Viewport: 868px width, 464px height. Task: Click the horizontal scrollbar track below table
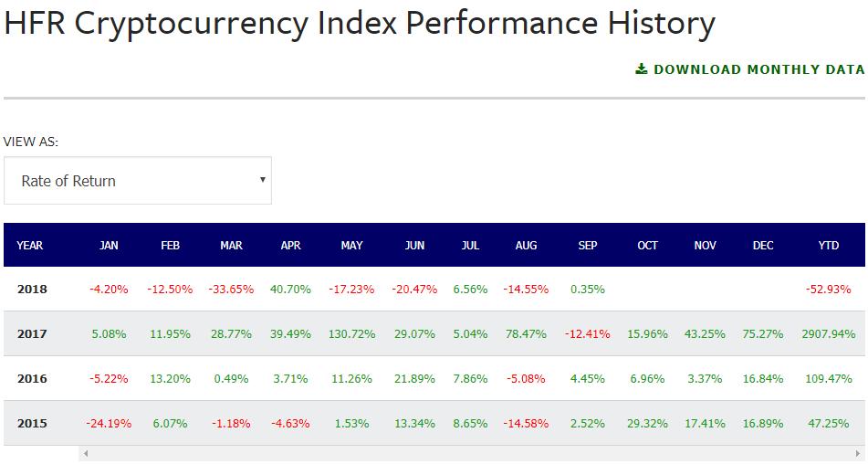click(x=456, y=454)
